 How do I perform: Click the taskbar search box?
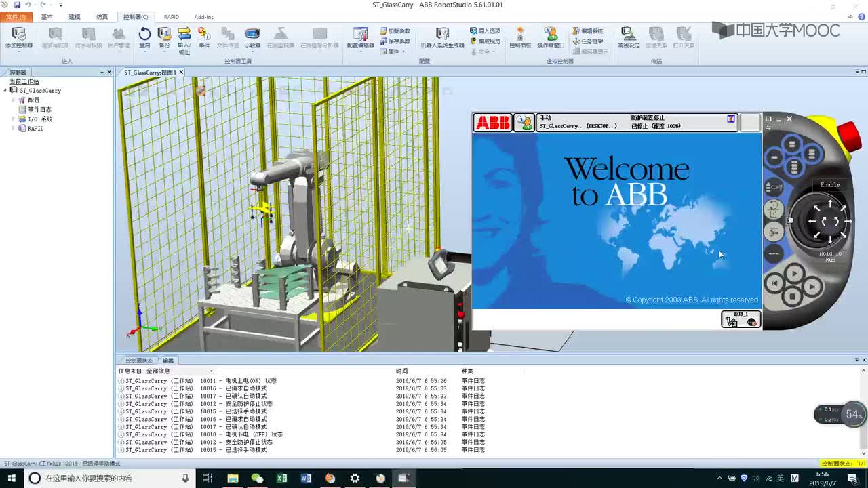[108, 478]
